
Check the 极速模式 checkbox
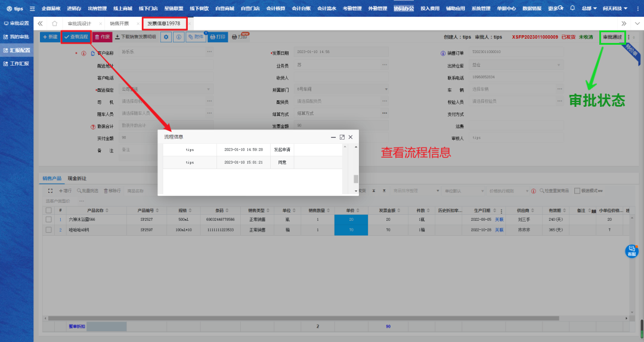[577, 190]
